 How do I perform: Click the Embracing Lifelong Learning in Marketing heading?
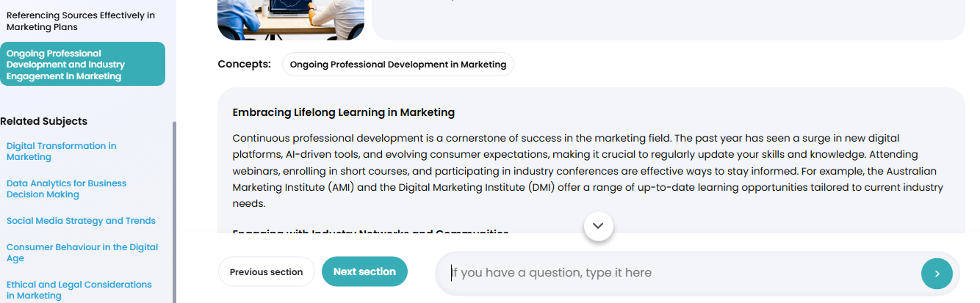click(x=343, y=112)
